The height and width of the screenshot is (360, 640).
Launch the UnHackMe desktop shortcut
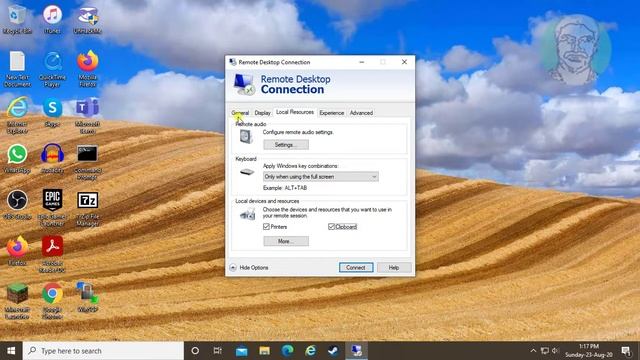tap(87, 20)
